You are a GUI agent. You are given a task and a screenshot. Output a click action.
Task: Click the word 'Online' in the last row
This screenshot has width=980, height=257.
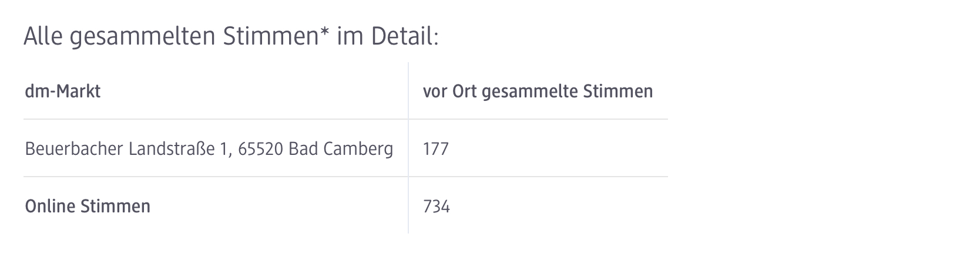pyautogui.click(x=50, y=207)
